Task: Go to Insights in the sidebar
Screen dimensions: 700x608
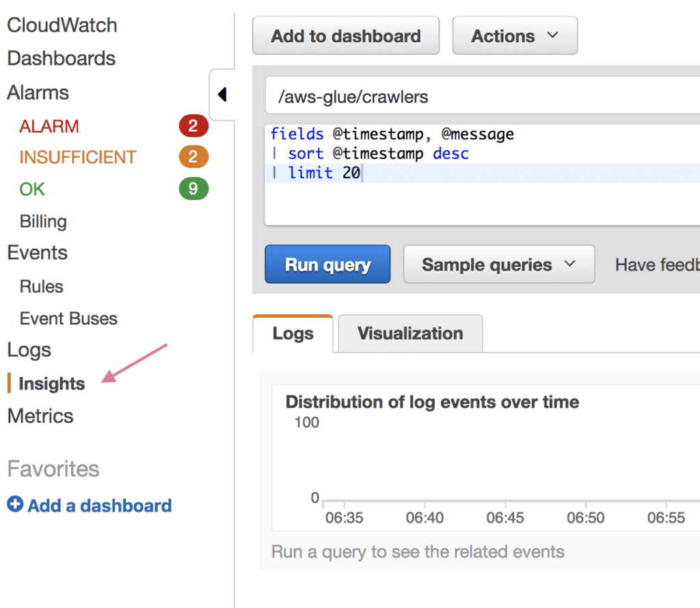Action: [x=52, y=384]
